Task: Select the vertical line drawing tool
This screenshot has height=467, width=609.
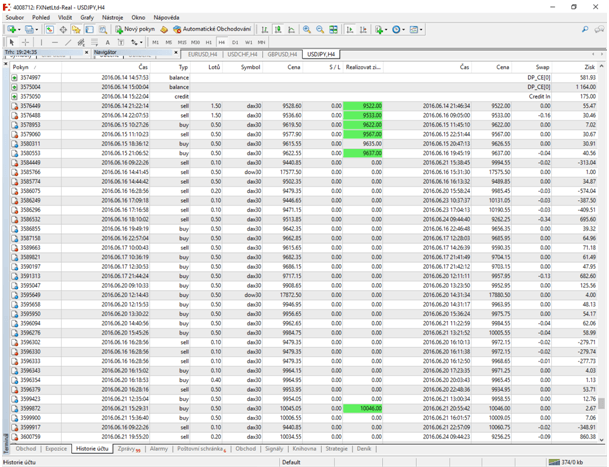Action: coord(41,42)
